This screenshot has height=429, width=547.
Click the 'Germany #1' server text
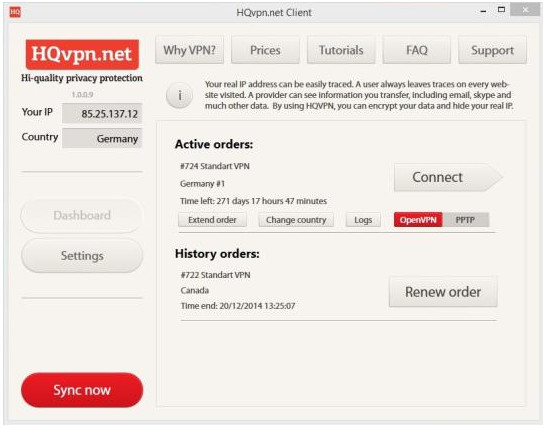coord(202,183)
